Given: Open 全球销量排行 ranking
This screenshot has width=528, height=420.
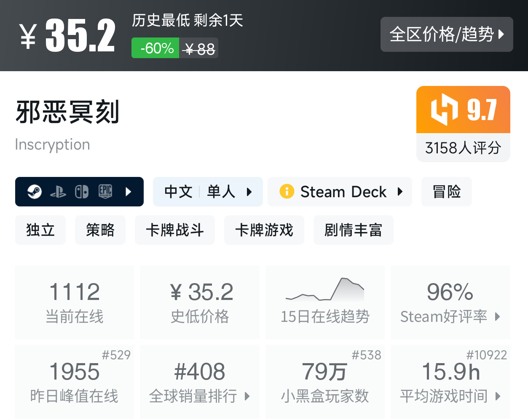Looking at the screenshot, I should pos(200,382).
